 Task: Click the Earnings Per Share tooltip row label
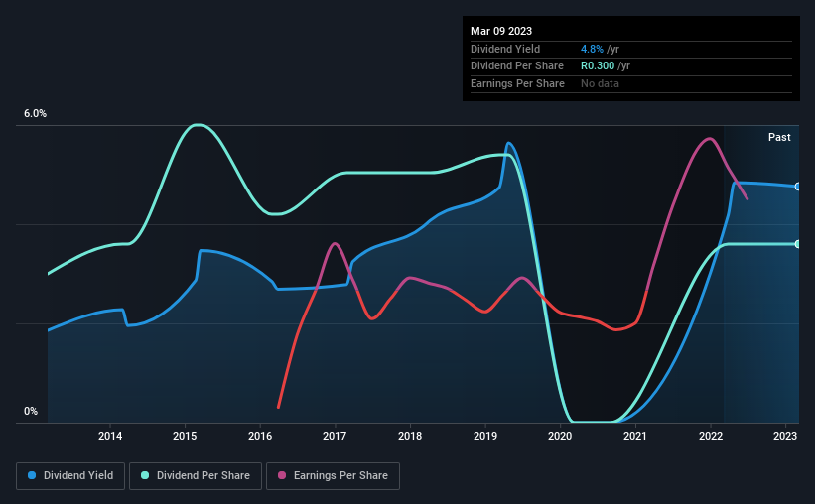517,83
